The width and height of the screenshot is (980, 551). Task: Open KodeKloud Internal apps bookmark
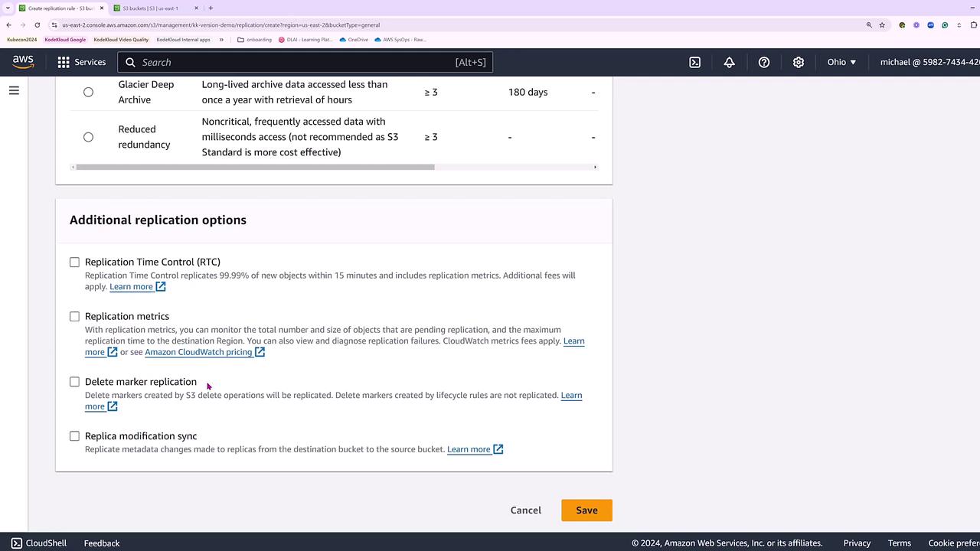pyautogui.click(x=183, y=40)
